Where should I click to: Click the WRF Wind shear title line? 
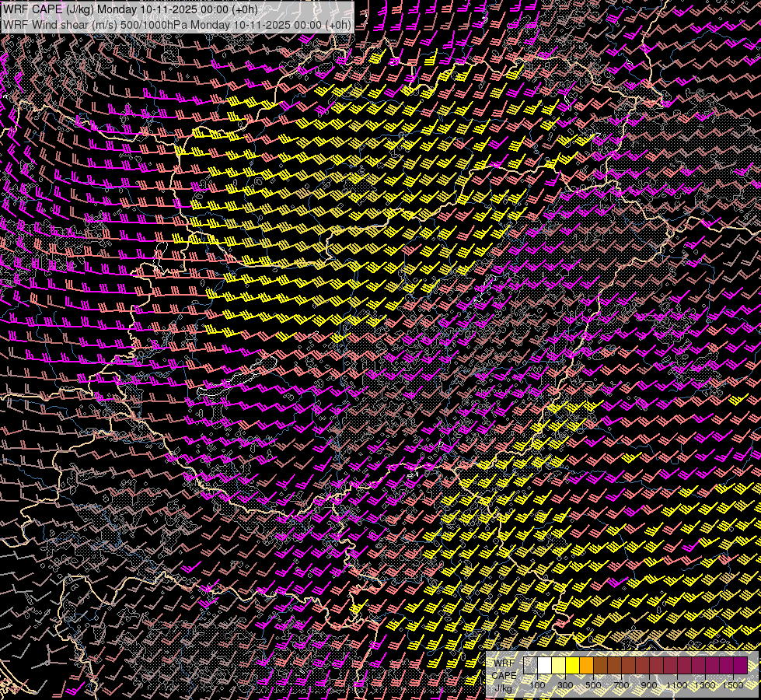pyautogui.click(x=176, y=24)
